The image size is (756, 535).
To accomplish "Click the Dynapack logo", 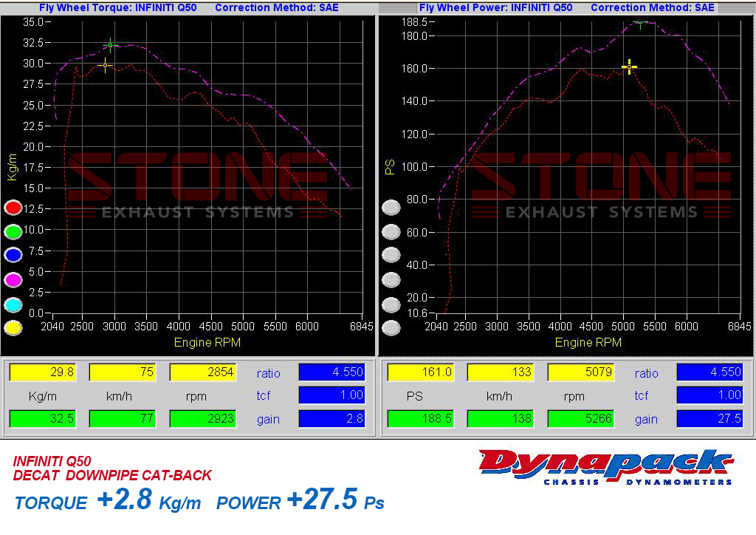I will coord(606,467).
